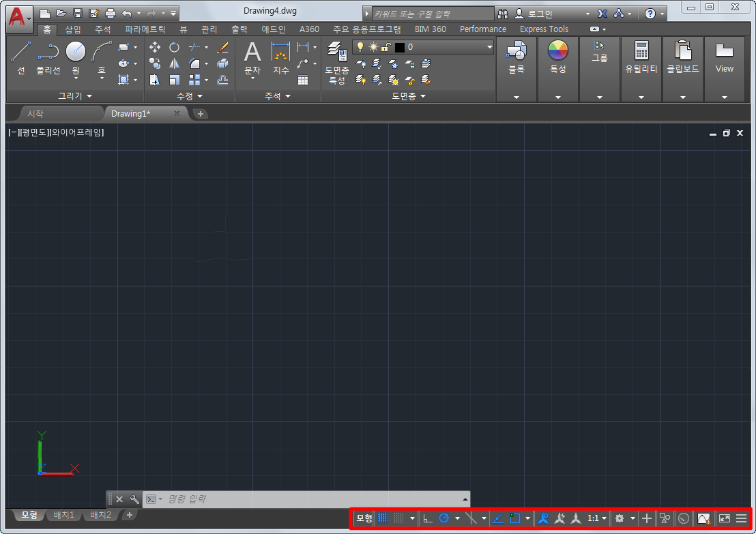Toggle annotation visibility in status bar
This screenshot has width=756, height=534.
point(543,518)
